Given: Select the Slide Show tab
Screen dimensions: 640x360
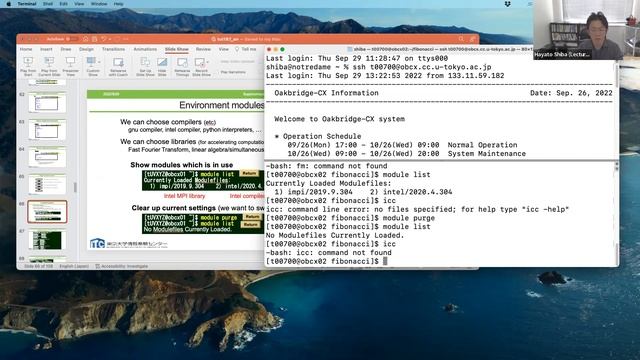Looking at the screenshot, I should click(x=177, y=49).
